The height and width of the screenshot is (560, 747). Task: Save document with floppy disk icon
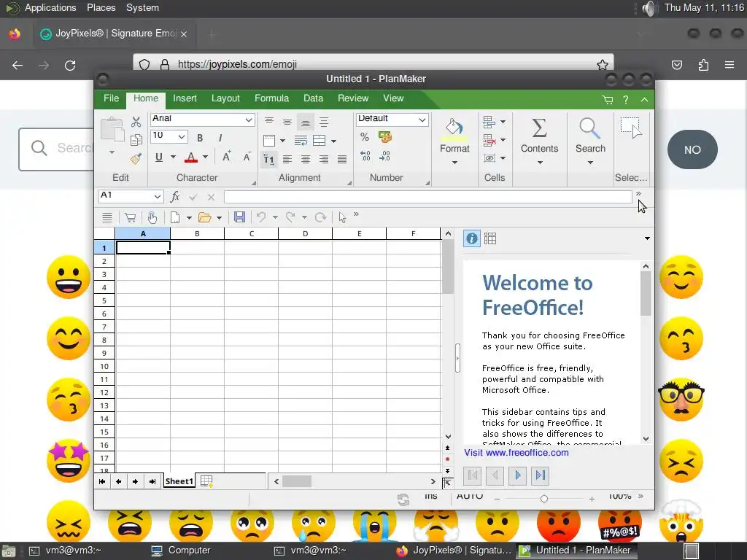[x=239, y=217]
